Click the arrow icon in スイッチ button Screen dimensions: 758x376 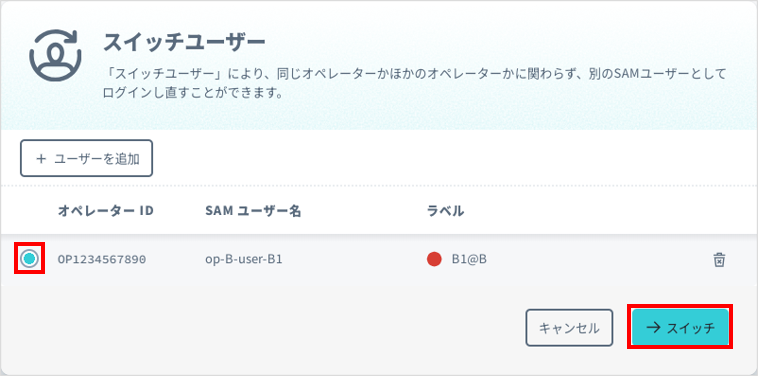click(654, 328)
